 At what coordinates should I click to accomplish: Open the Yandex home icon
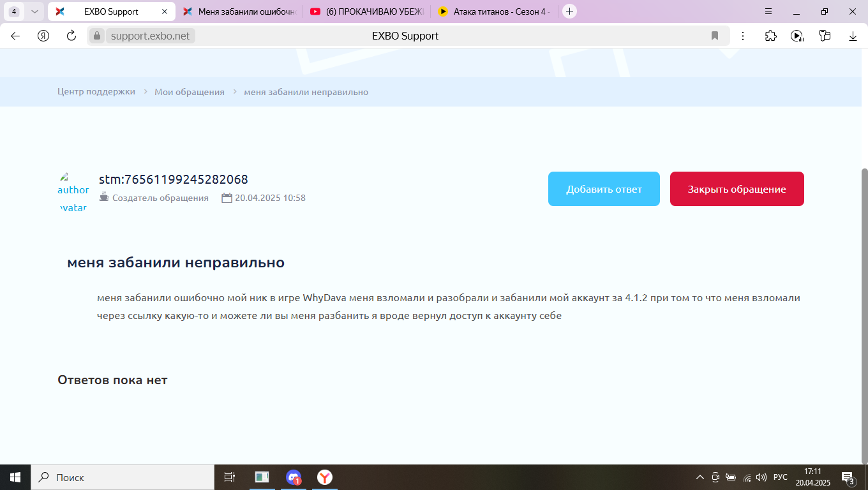point(43,36)
